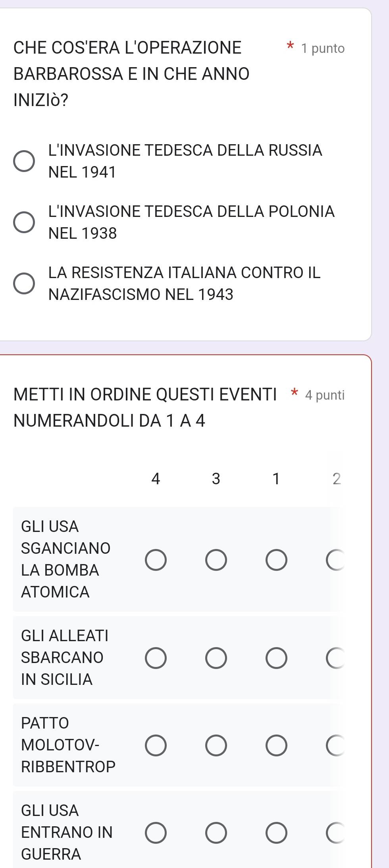This screenshot has width=389, height=868.
Task: Choose column 4 for GLI USA SGANCIANO LA BOMBA ATOMICA
Action: pos(156,560)
